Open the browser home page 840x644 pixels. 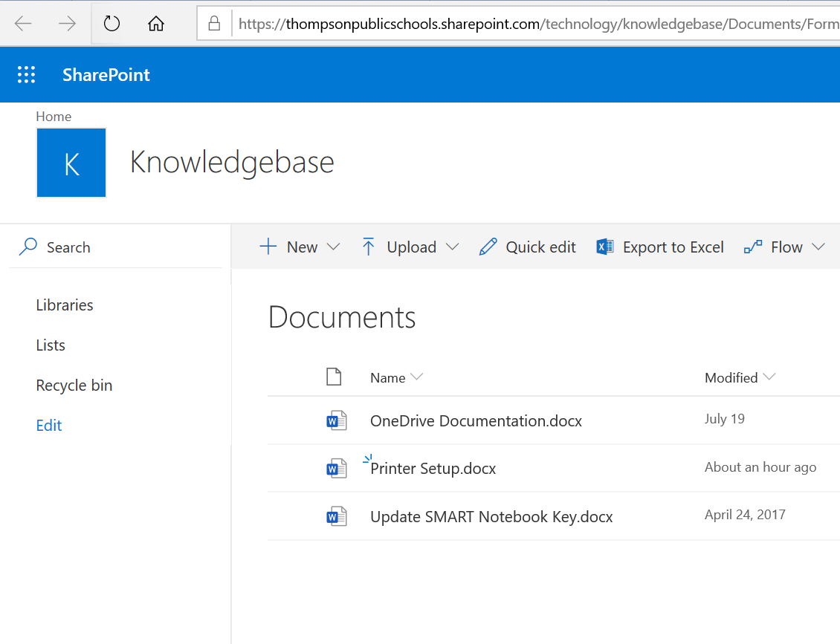point(156,24)
